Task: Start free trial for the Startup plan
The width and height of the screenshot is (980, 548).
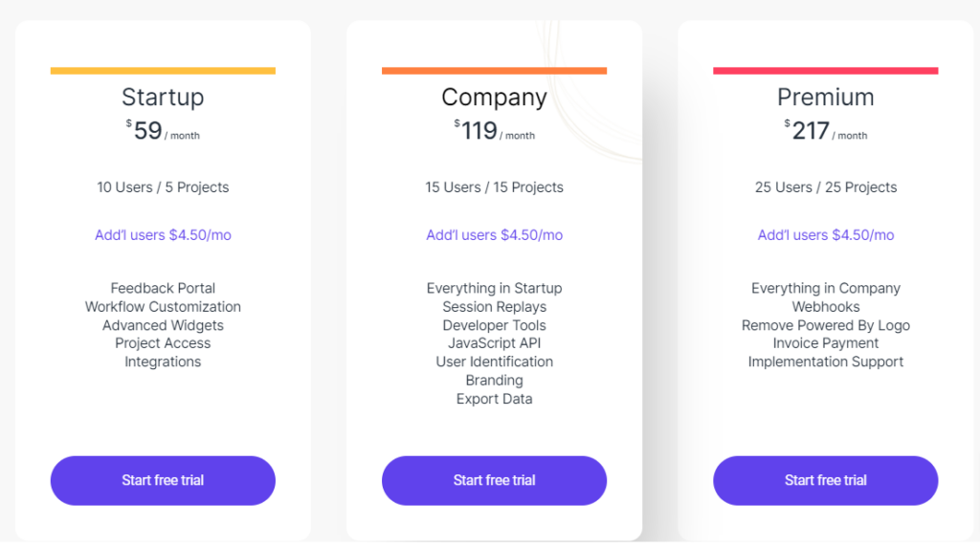Action: pyautogui.click(x=163, y=480)
